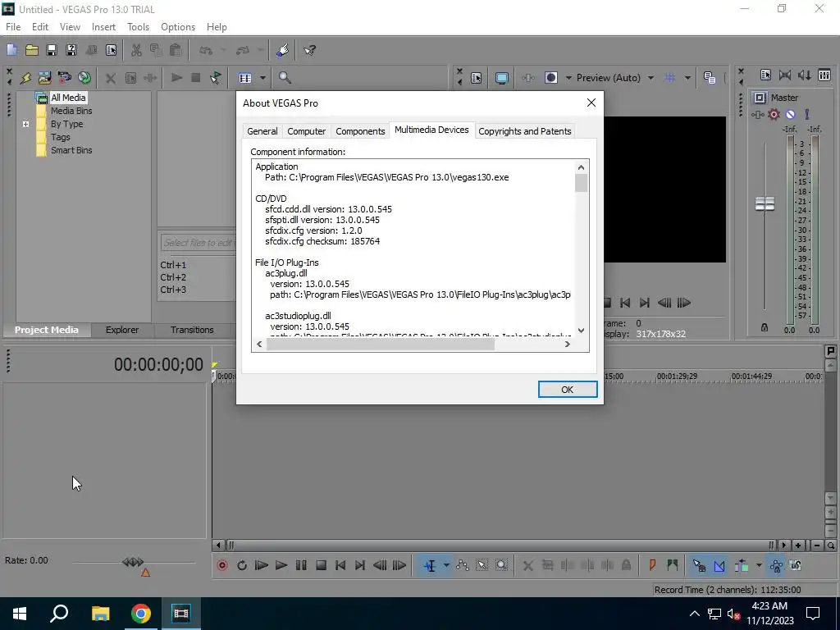This screenshot has width=840, height=630.
Task: Open the Options menu
Action: [178, 27]
